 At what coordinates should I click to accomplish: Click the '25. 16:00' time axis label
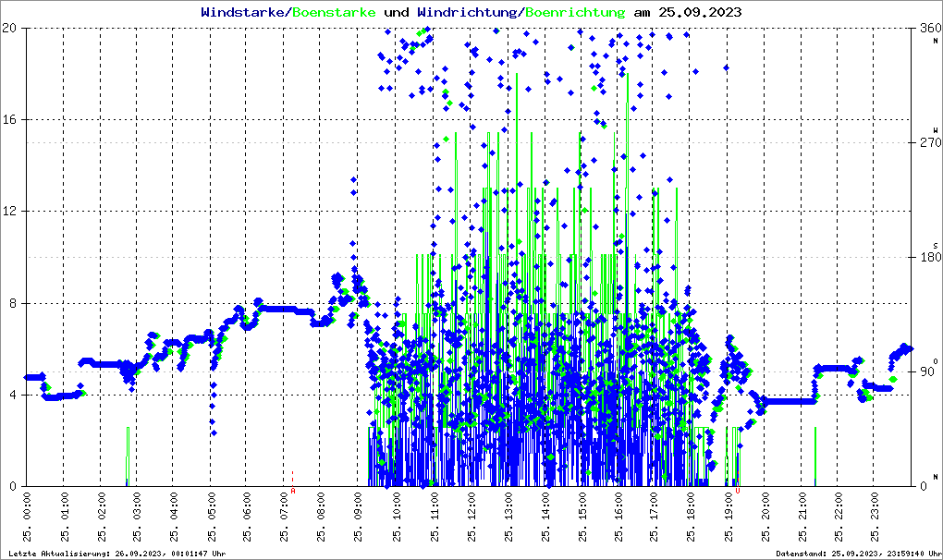coord(618,517)
